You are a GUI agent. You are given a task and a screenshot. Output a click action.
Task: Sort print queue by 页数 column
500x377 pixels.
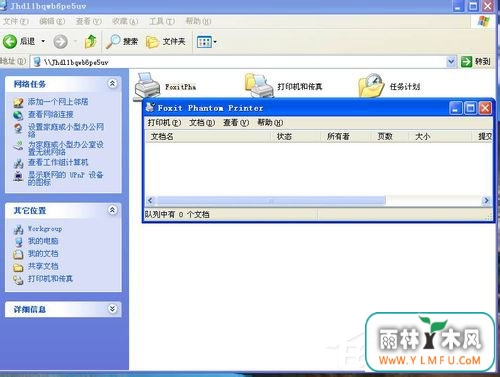tap(390, 136)
